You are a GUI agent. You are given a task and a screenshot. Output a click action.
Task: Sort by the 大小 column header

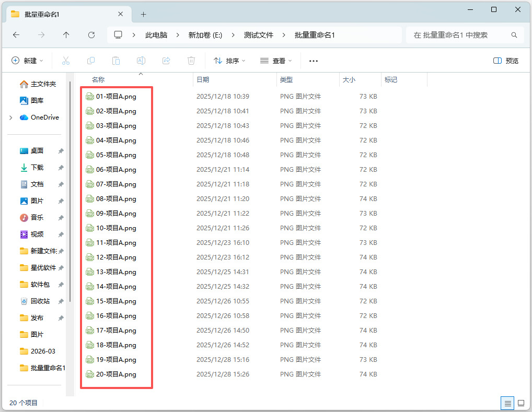[x=349, y=80]
